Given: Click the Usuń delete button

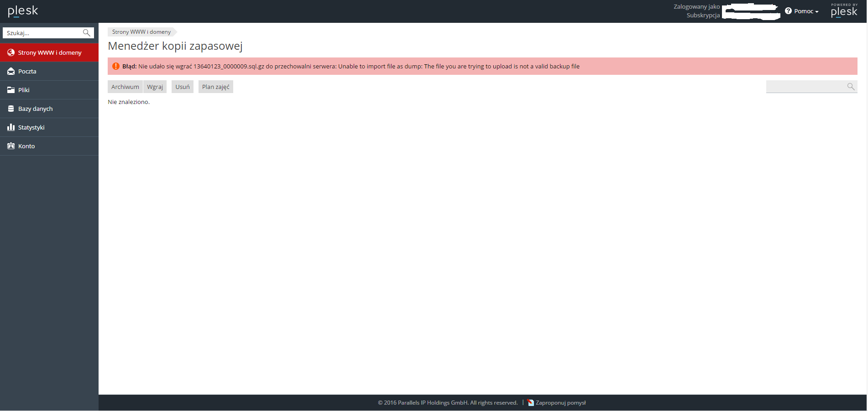Looking at the screenshot, I should pos(183,87).
